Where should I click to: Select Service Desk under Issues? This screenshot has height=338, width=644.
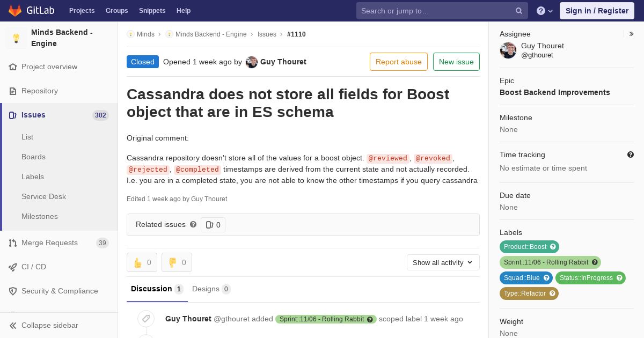click(x=43, y=196)
